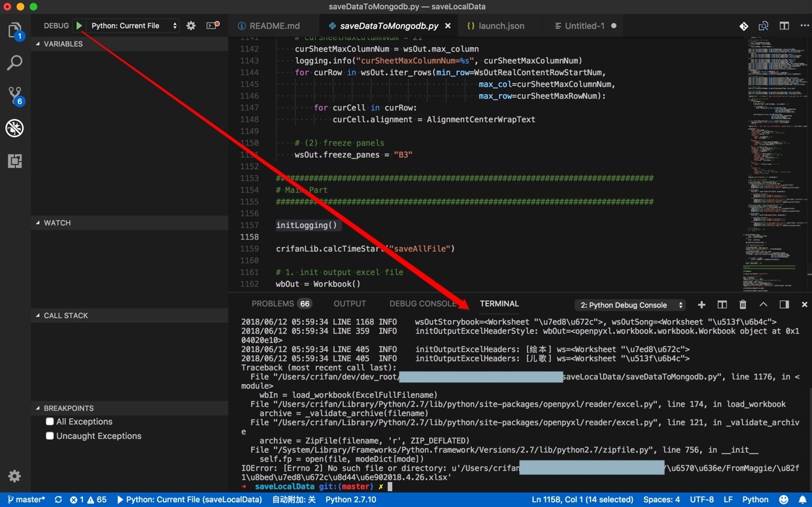Switch to README.md editor tab

pos(269,26)
